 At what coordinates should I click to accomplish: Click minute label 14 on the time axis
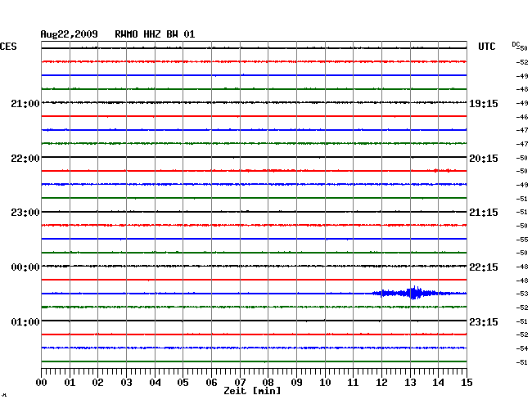[438, 383]
